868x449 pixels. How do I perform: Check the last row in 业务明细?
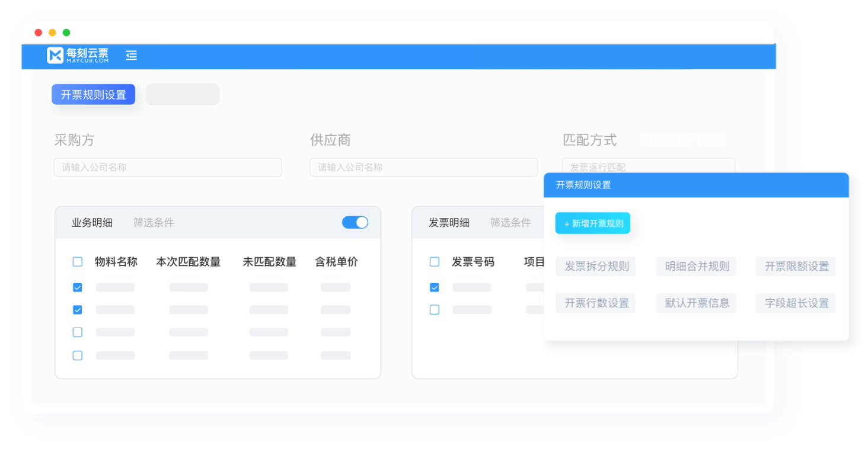pos(78,355)
